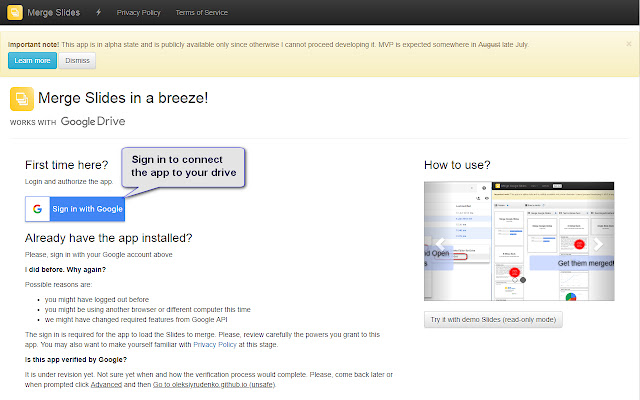Open the Merge Slides brand link

(x=53, y=13)
